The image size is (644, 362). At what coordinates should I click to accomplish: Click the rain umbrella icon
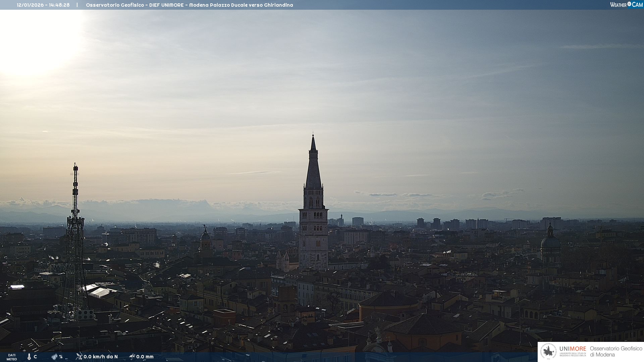pyautogui.click(x=132, y=356)
